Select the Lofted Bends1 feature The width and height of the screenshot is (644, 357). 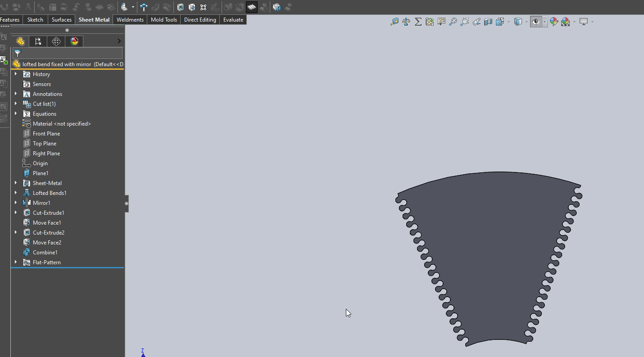coord(50,193)
